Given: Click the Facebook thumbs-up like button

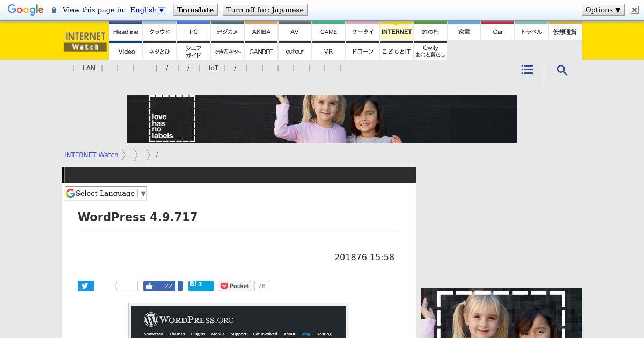Looking at the screenshot, I should 149,286.
